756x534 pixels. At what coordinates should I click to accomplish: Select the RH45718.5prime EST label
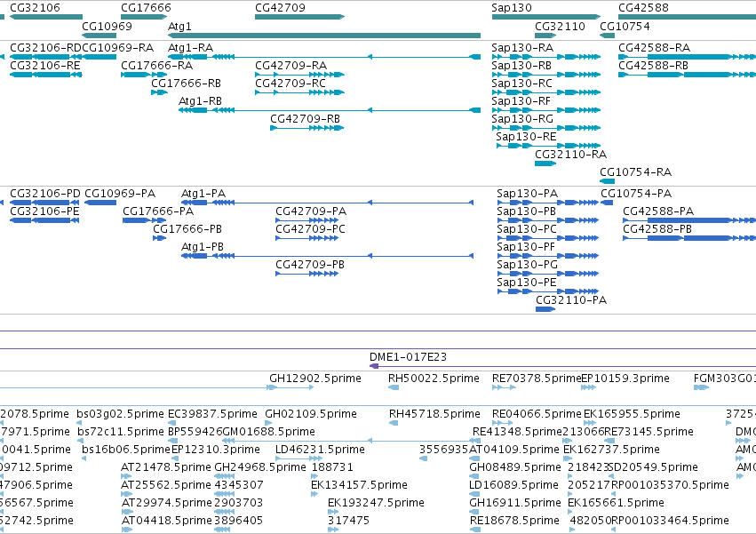point(435,414)
